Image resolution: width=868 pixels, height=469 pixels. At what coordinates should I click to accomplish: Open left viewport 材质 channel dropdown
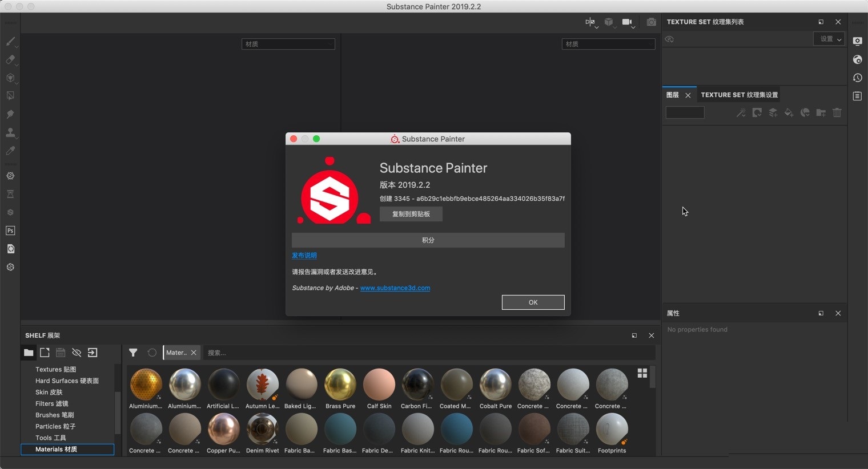click(288, 44)
